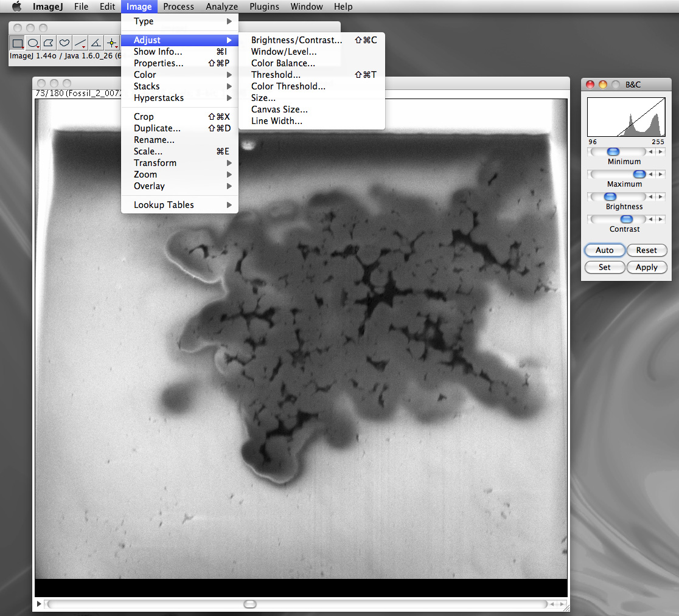Choose Properties... from Image menu
Viewport: 679px width, 616px height.
pyautogui.click(x=179, y=63)
